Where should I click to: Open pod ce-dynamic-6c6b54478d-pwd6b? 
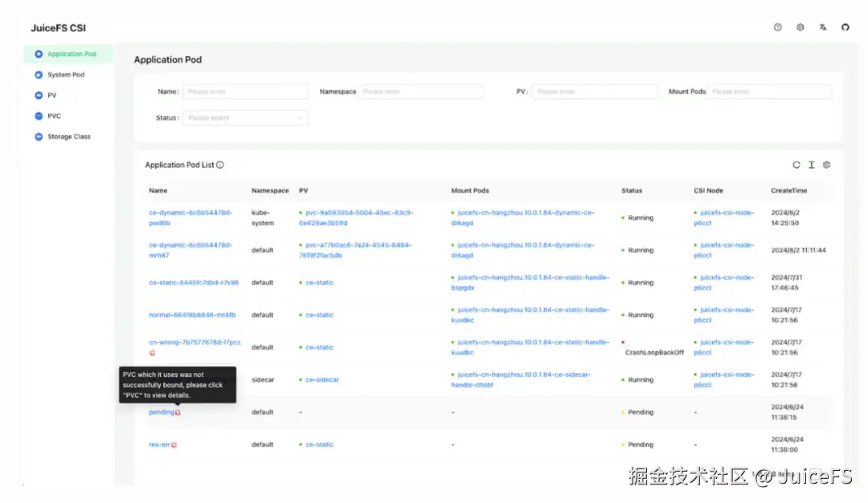coord(190,218)
